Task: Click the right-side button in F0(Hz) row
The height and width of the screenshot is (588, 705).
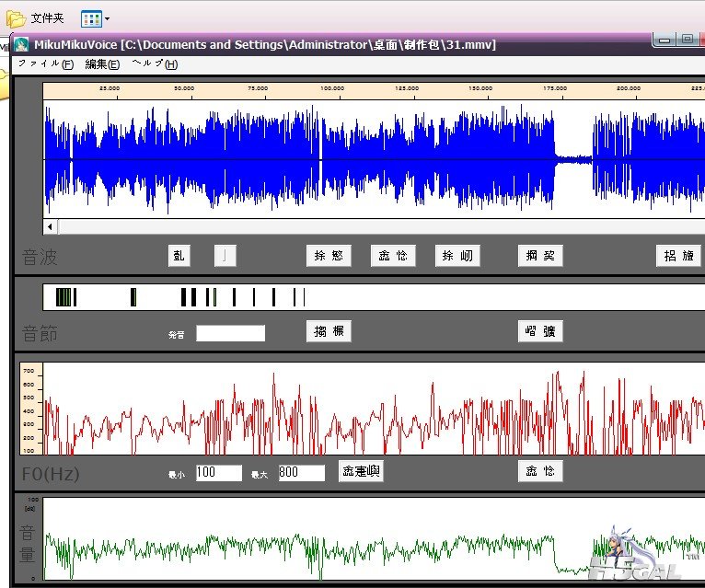Action: (x=540, y=471)
